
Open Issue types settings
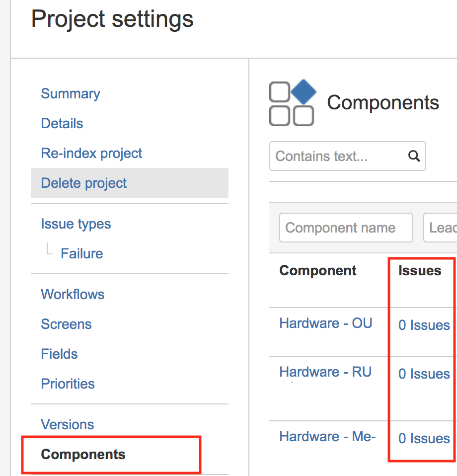(76, 224)
